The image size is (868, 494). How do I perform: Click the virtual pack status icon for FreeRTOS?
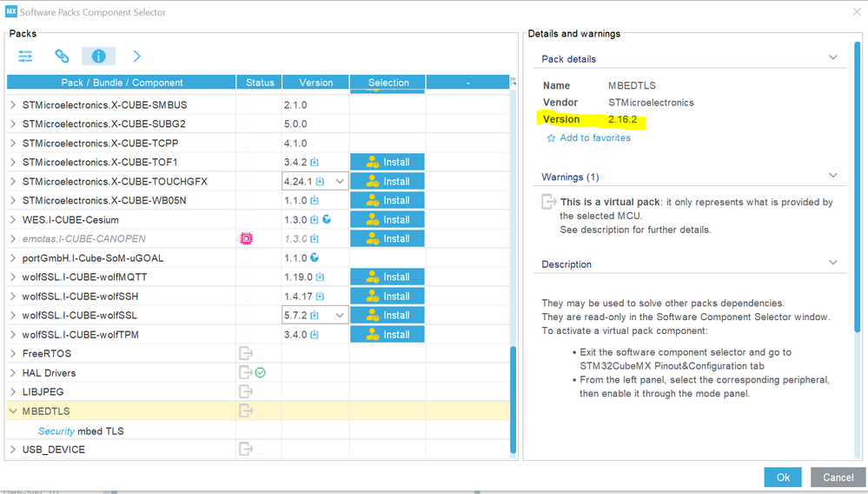(246, 353)
